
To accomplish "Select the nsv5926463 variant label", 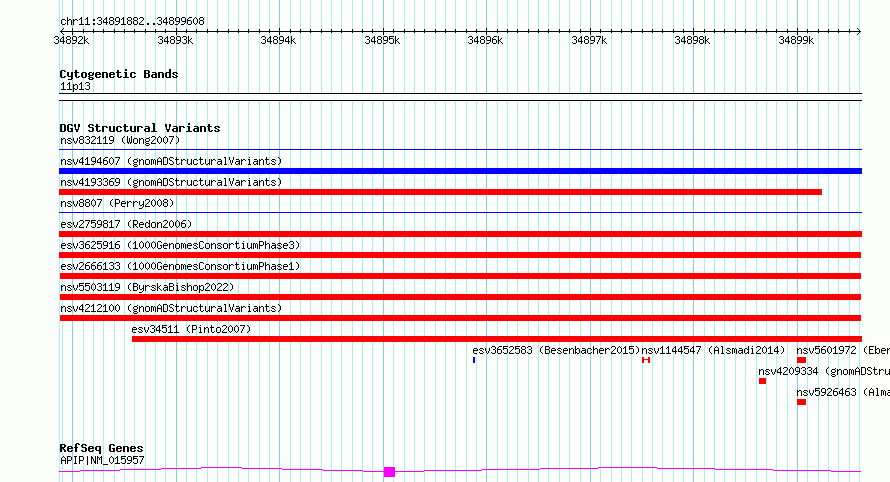I will click(843, 392).
